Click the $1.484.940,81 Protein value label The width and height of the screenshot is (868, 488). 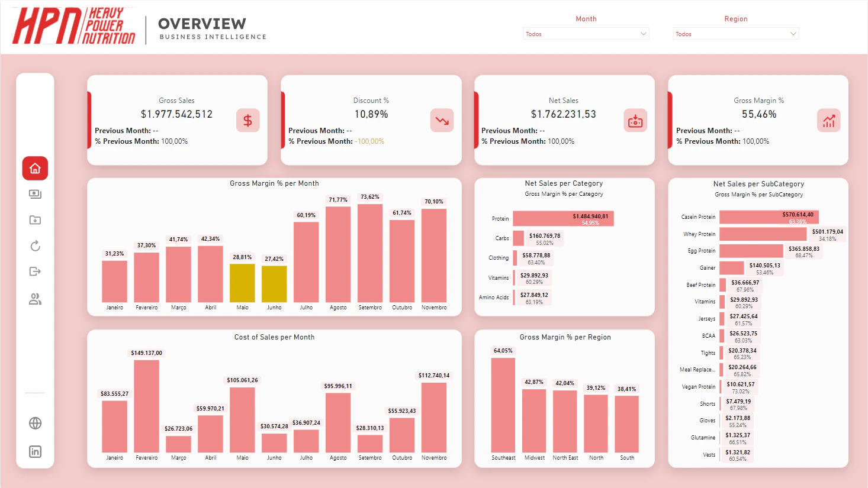(590, 216)
